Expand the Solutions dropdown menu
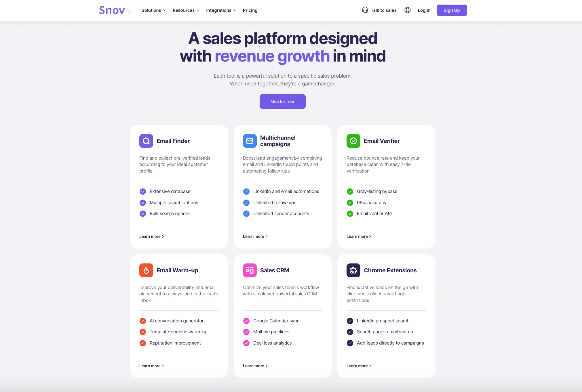 [154, 10]
